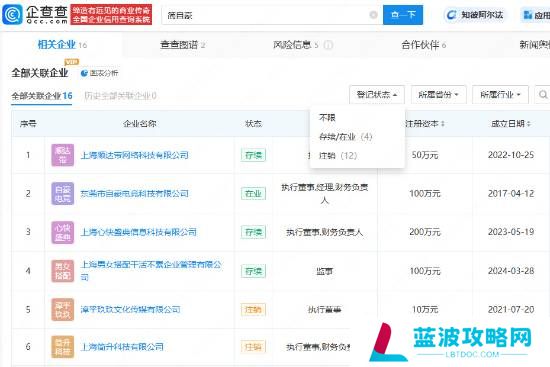Click the orange-brown logo icon in row 5

tap(62, 309)
